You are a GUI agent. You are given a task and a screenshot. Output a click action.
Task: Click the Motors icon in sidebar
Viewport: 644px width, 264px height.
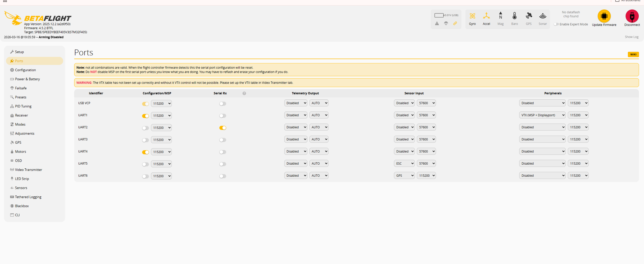12,152
